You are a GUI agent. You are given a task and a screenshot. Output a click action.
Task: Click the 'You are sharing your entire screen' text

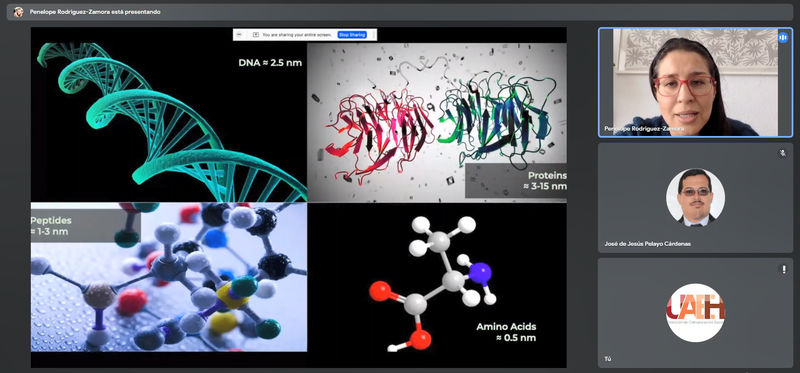coord(297,35)
